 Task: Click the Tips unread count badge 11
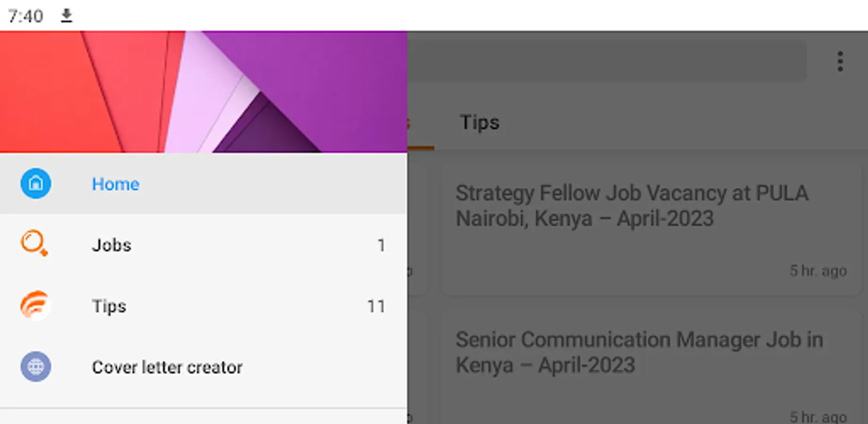click(x=376, y=306)
